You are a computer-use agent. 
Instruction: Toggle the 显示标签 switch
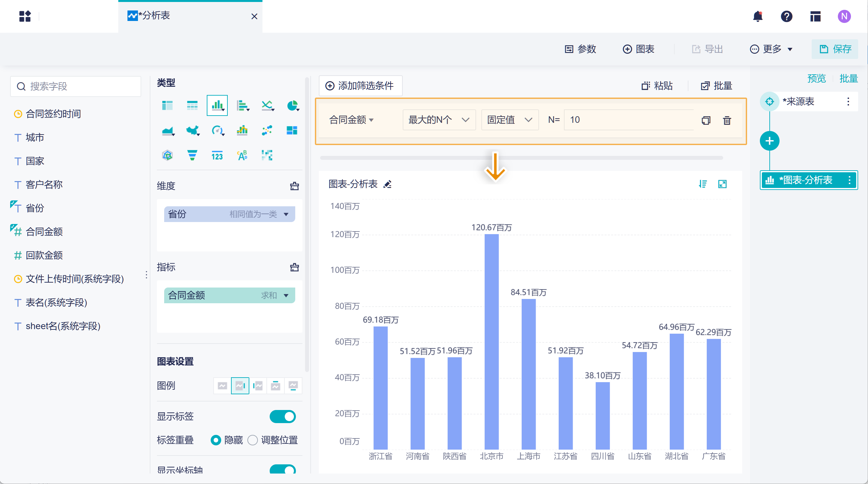(x=283, y=417)
